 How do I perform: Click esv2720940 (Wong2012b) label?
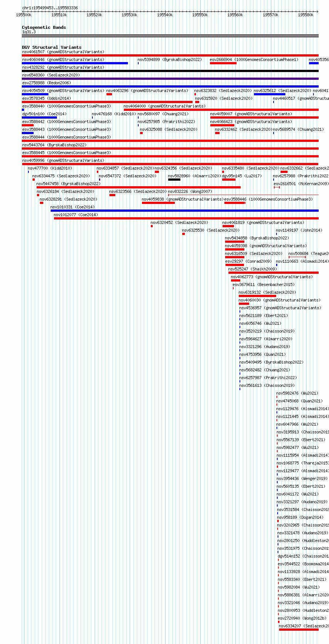click(x=302, y=618)
